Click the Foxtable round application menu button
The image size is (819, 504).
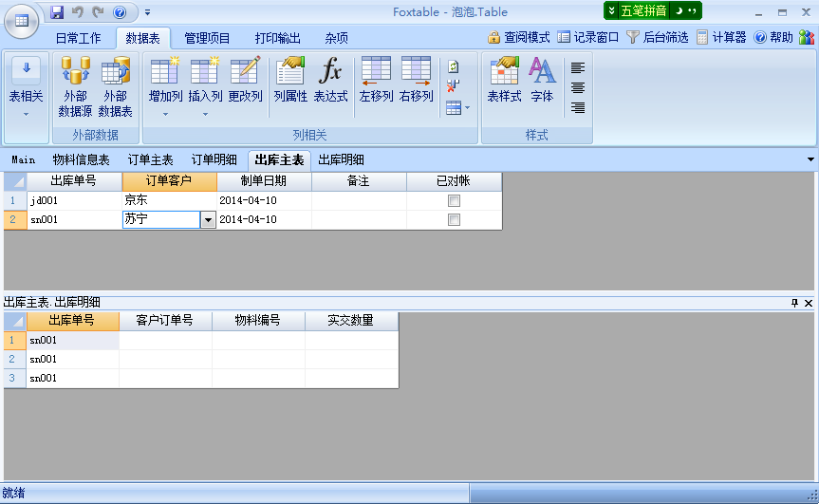[x=22, y=21]
